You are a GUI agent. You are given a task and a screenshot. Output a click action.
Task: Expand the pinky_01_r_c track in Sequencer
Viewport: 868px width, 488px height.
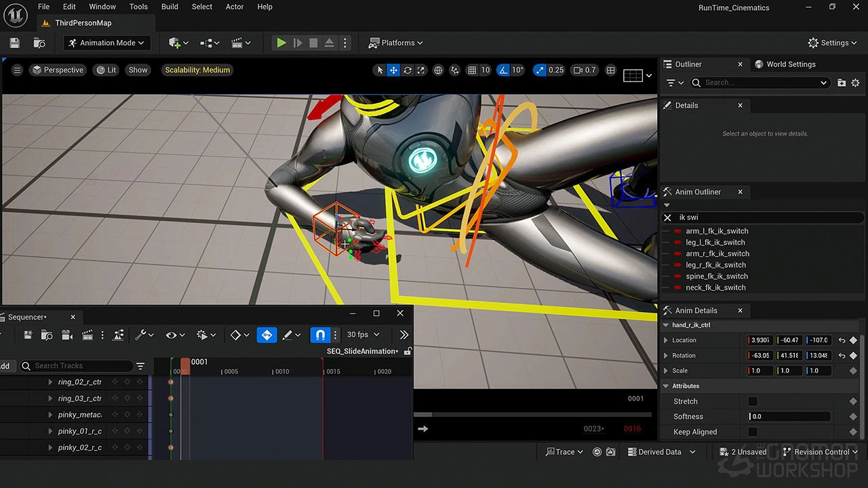[x=50, y=430]
